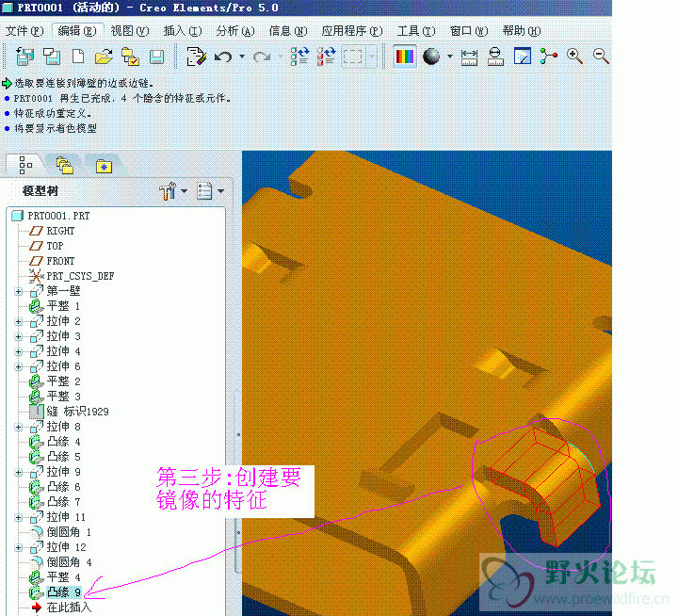
Task: Open dropdown arrow next to Undo
Action: [242, 57]
